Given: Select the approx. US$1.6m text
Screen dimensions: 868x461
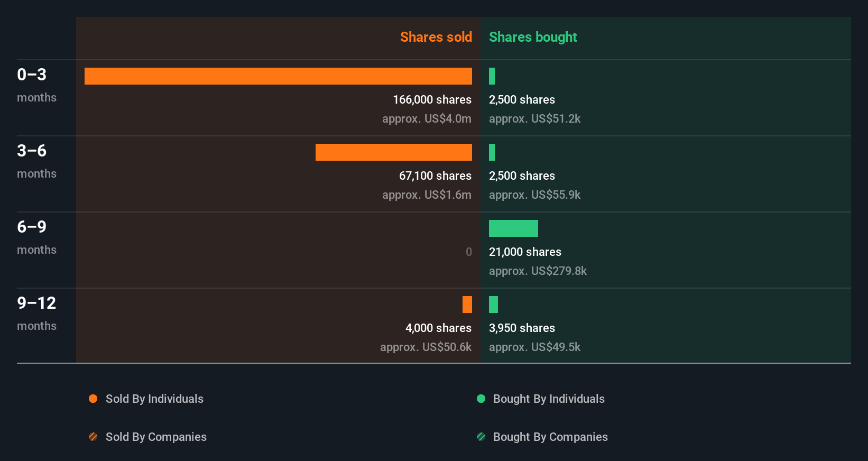Looking at the screenshot, I should [427, 195].
